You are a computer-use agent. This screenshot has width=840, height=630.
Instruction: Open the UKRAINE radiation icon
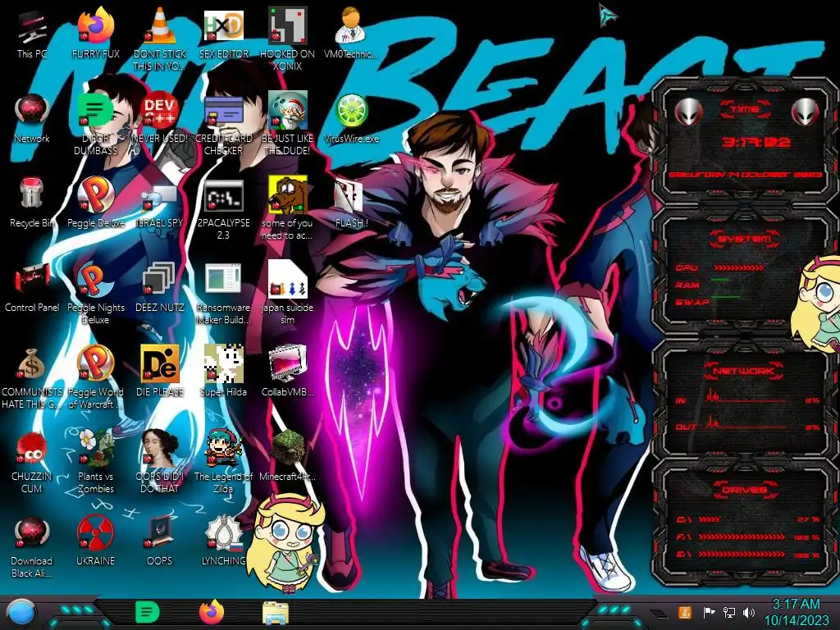(95, 541)
